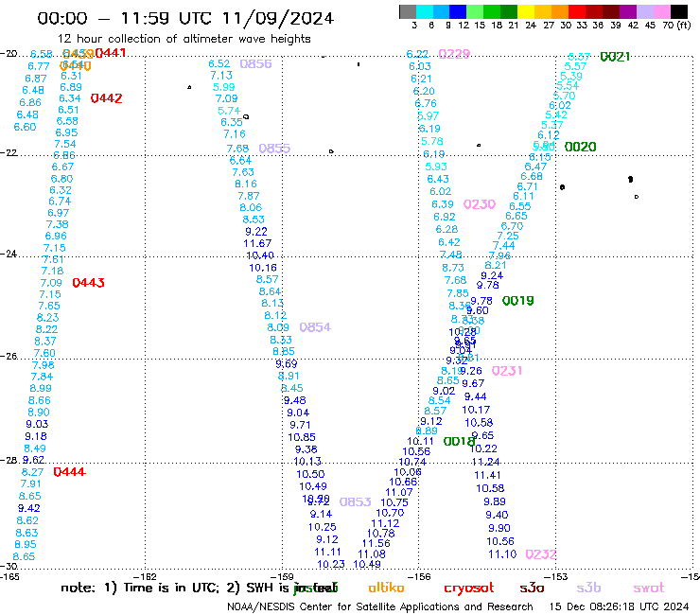Image resolution: width=700 pixels, height=615 pixels.
Task: Click the swot time label 0230
Action: click(480, 204)
